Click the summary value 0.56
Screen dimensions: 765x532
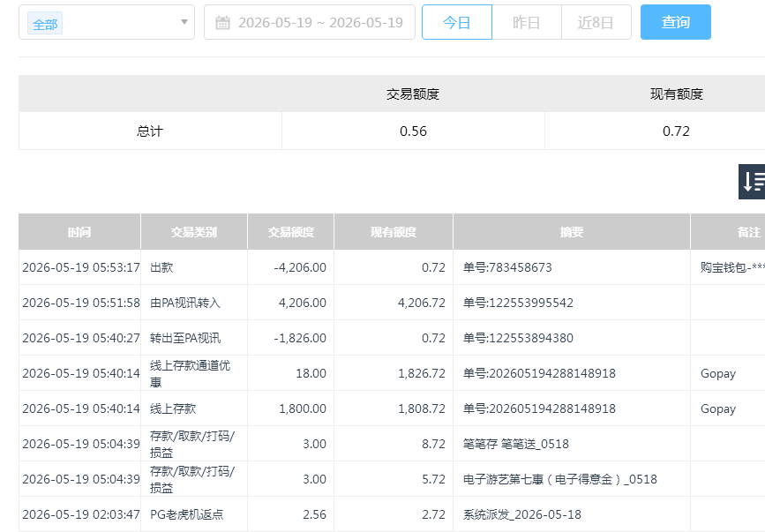(413, 131)
